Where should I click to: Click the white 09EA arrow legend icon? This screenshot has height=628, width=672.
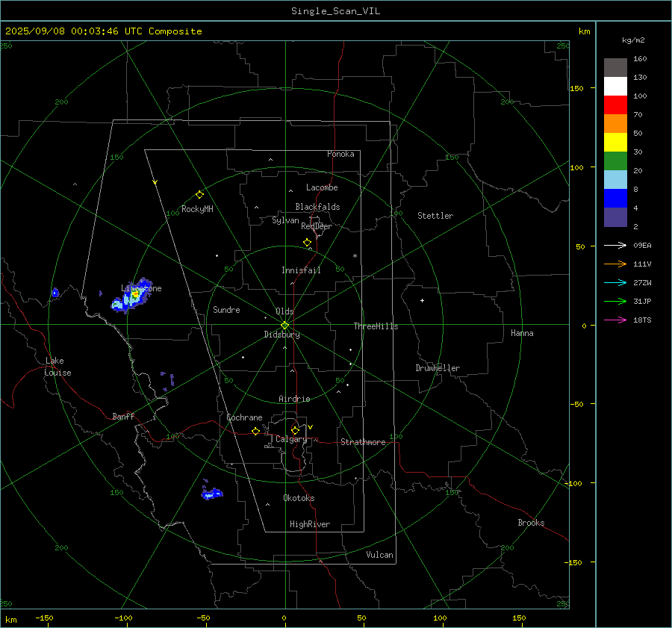click(x=615, y=245)
